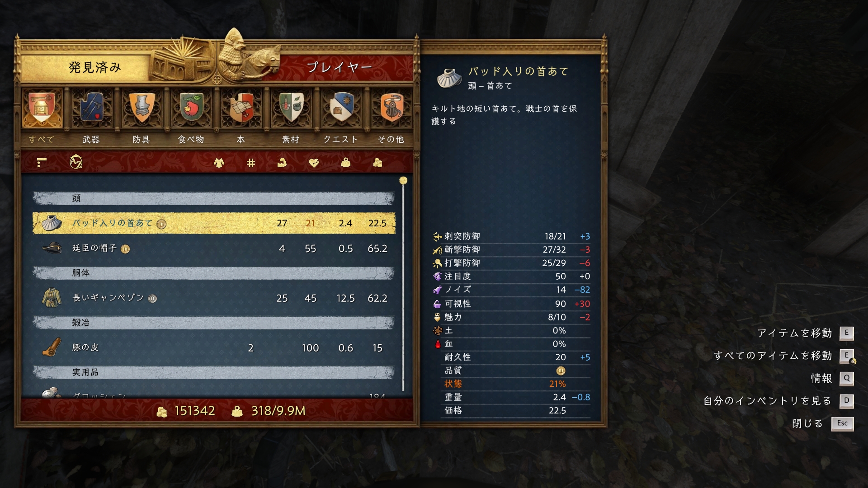Select the 廷臣の帽子 item row
The image size is (868, 488).
pyautogui.click(x=214, y=249)
